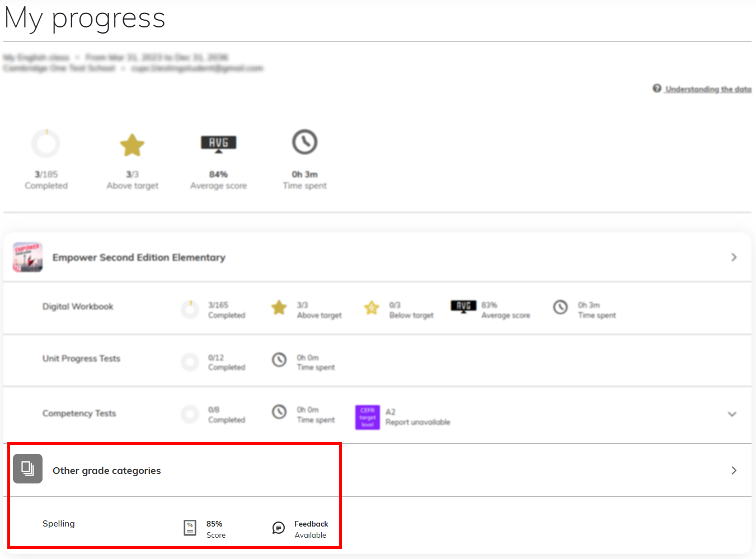Click Competency Tests progress ring
The width and height of the screenshot is (756, 559).
pyautogui.click(x=190, y=414)
